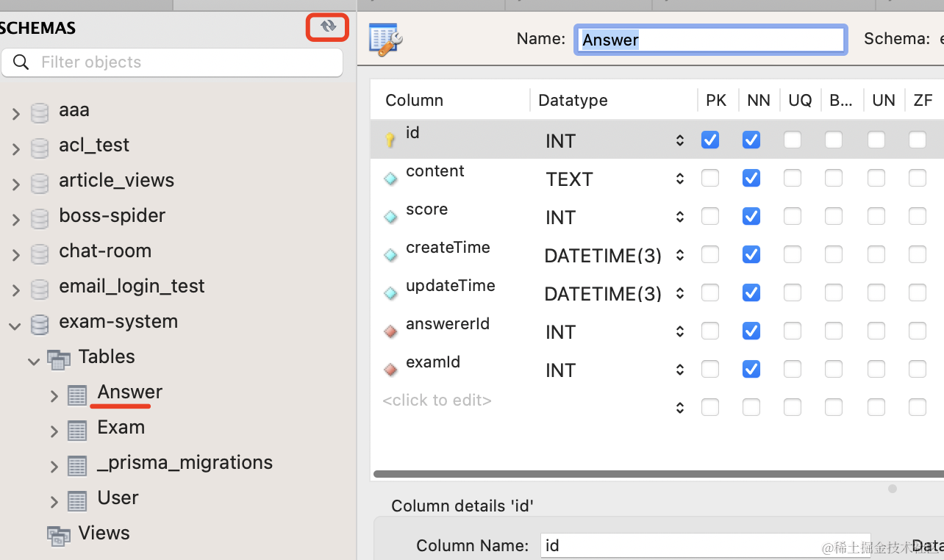Click the Filter objects search field
The height and width of the screenshot is (560, 944).
tap(184, 62)
